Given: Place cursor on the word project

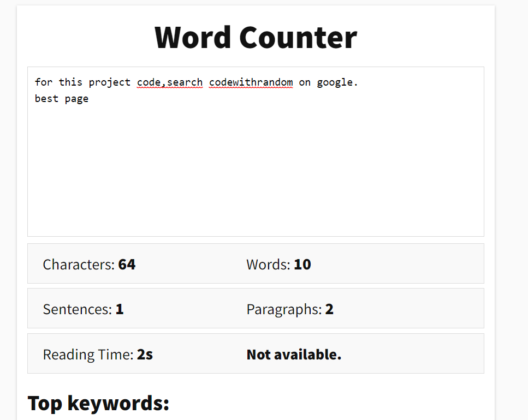Looking at the screenshot, I should click(x=110, y=82).
